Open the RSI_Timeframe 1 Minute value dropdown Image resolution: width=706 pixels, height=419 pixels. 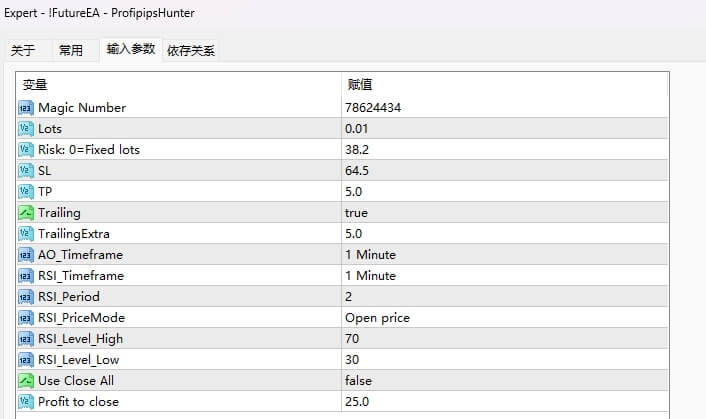[370, 276]
